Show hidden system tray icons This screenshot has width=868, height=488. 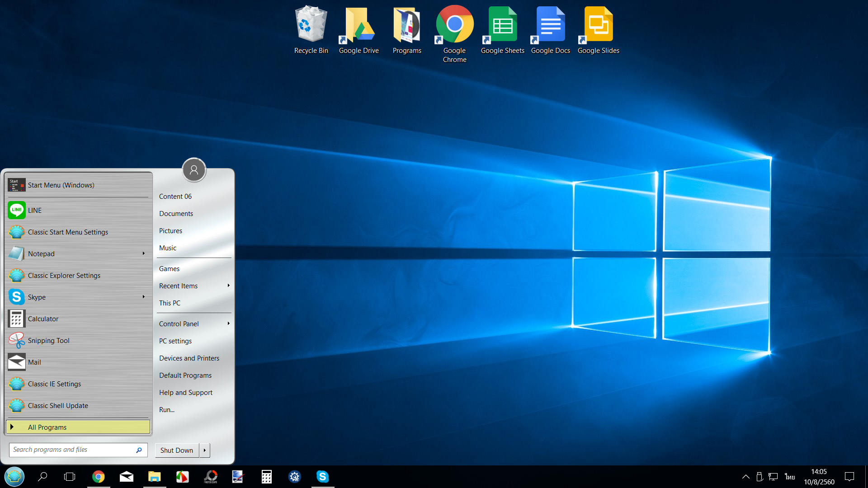click(x=746, y=477)
